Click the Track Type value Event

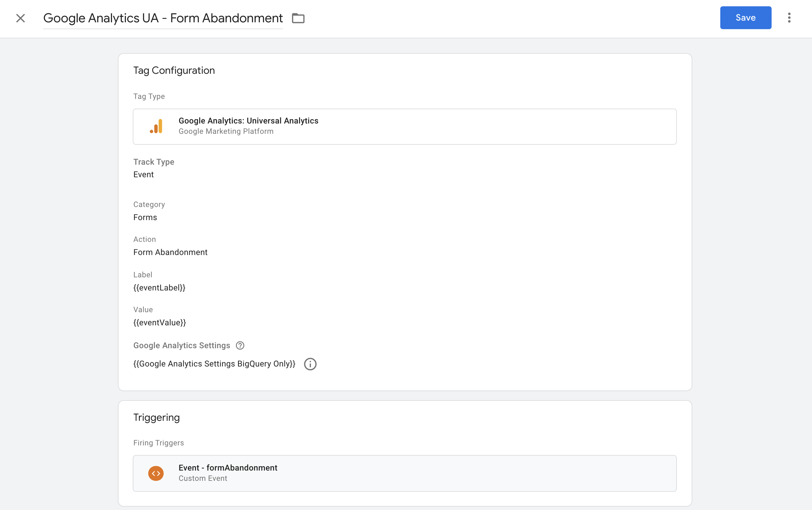144,174
